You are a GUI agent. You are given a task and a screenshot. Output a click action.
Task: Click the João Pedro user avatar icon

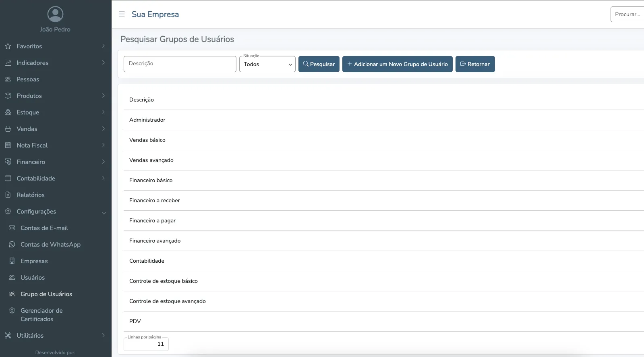click(55, 14)
